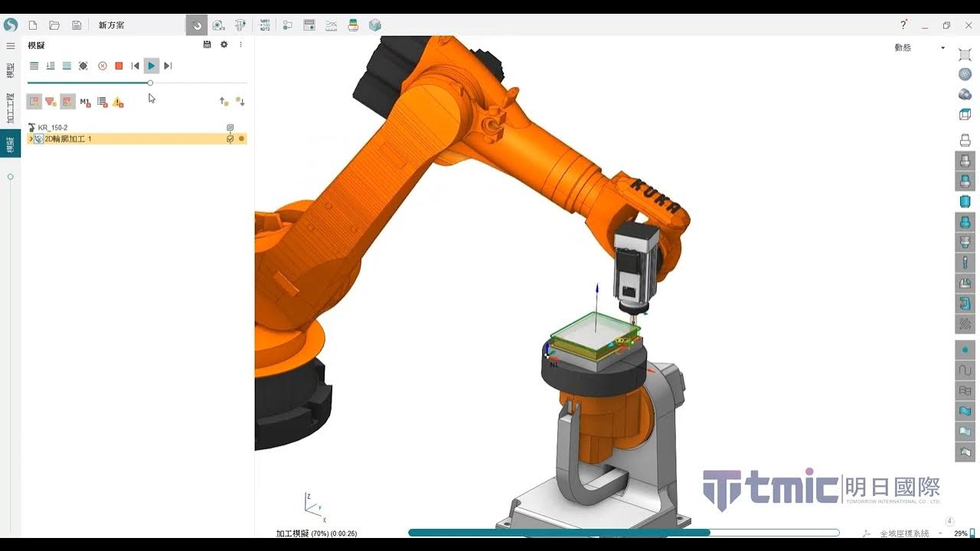The width and height of the screenshot is (980, 551).
Task: Click the M1 stops filter icon
Action: click(x=84, y=101)
